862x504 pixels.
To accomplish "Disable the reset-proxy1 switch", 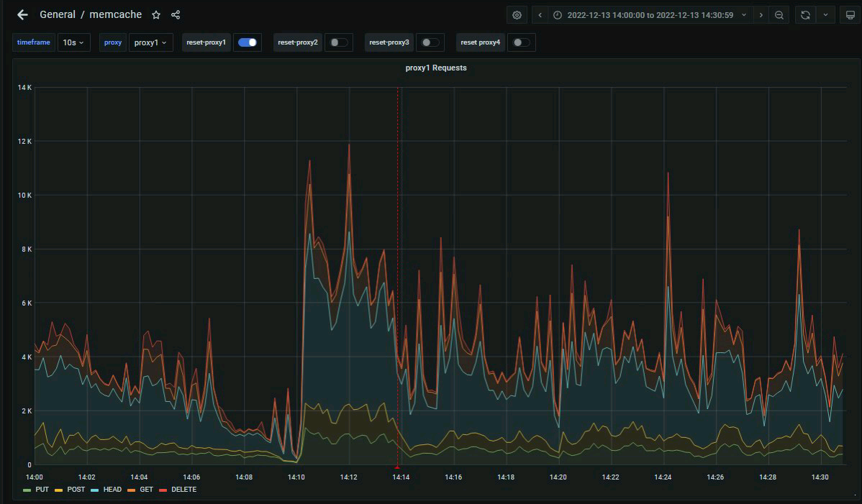I will click(248, 42).
